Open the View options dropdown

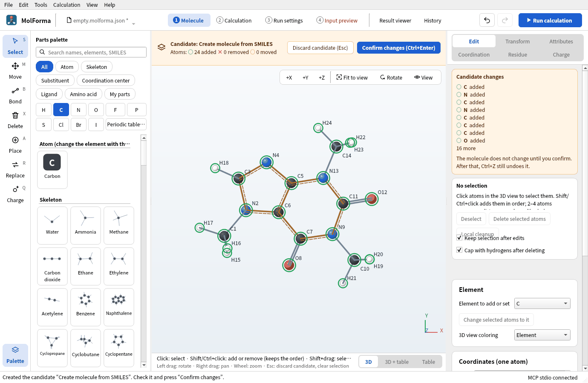click(423, 77)
